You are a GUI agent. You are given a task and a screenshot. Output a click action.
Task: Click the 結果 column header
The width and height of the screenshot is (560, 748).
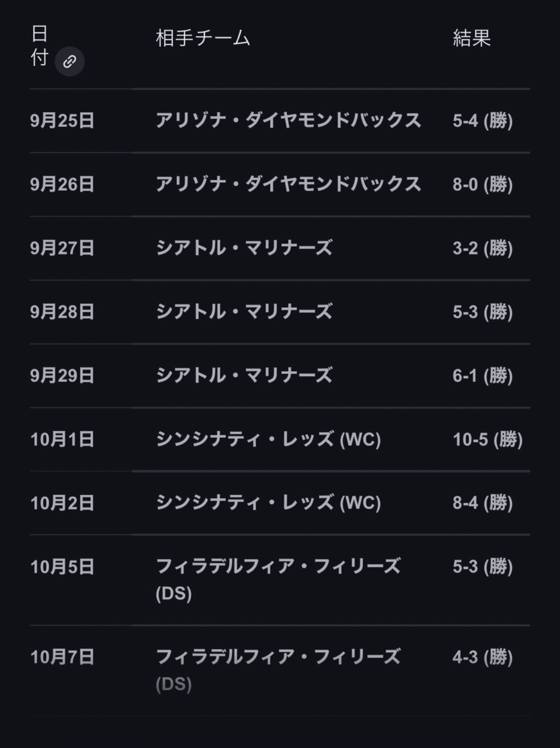coord(471,38)
